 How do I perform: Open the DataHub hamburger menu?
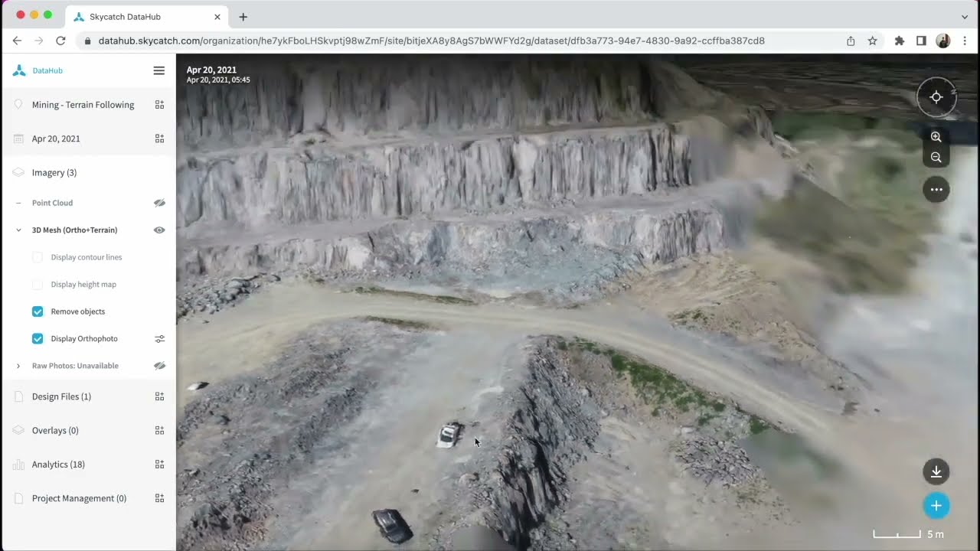(x=159, y=70)
